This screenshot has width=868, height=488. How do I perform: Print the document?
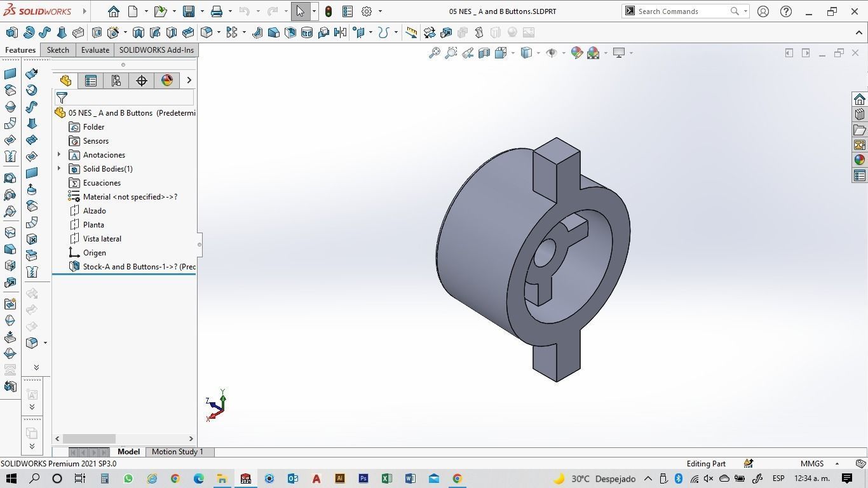tap(217, 11)
